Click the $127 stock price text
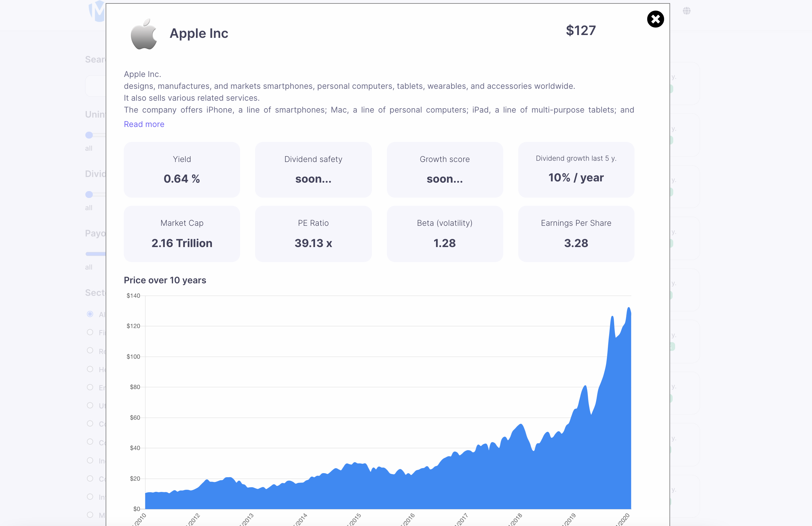Image resolution: width=812 pixels, height=526 pixels. click(x=581, y=31)
